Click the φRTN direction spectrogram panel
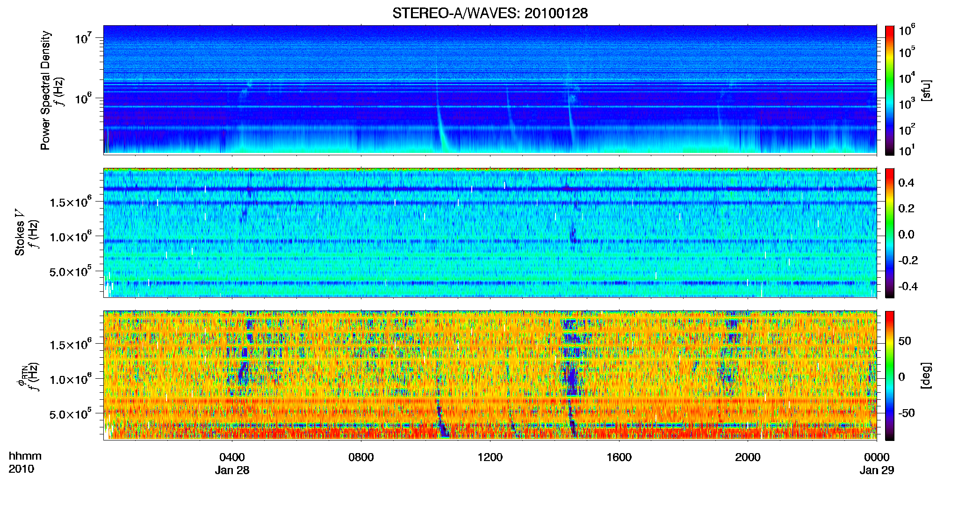The image size is (980, 505). 490,375
